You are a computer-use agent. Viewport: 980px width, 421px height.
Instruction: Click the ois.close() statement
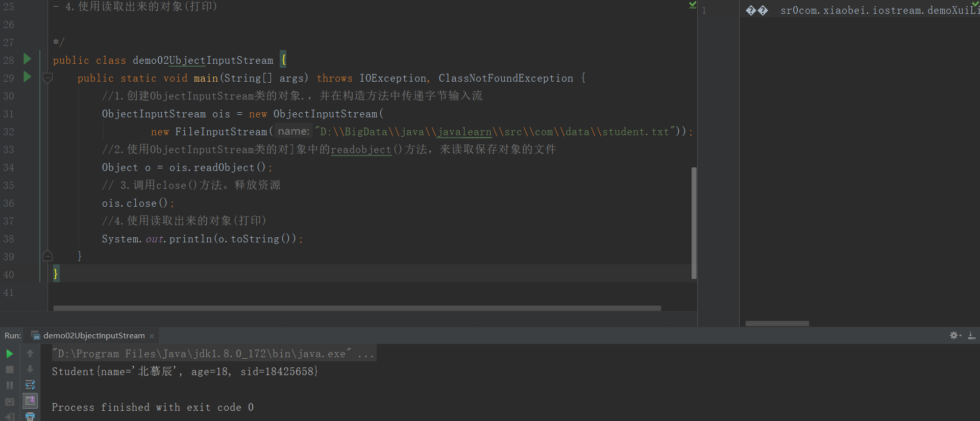(138, 203)
